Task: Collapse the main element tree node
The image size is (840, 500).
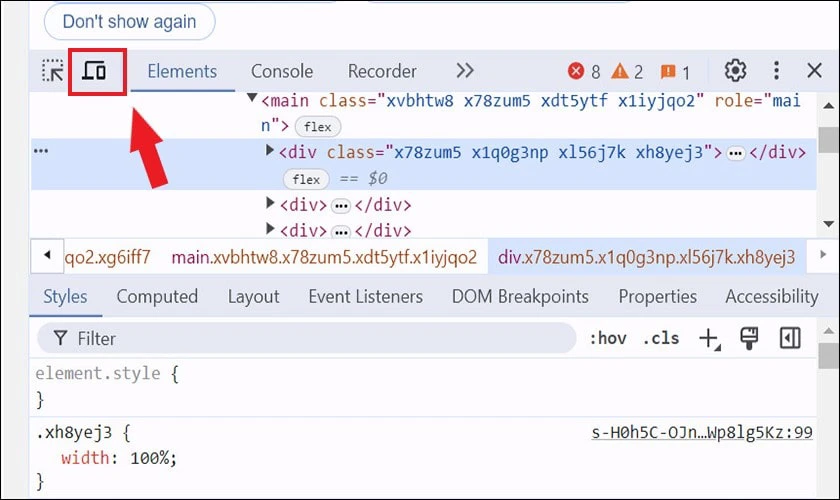Action: pyautogui.click(x=252, y=98)
